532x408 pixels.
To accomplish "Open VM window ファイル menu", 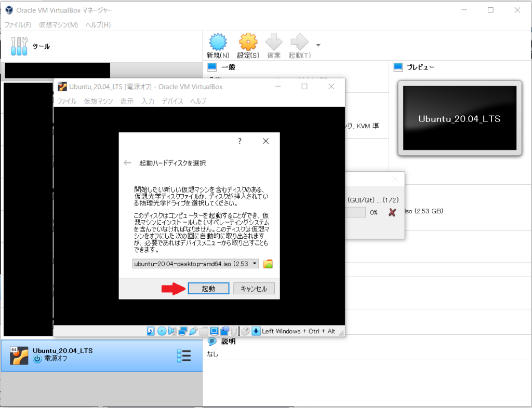I will coord(66,101).
